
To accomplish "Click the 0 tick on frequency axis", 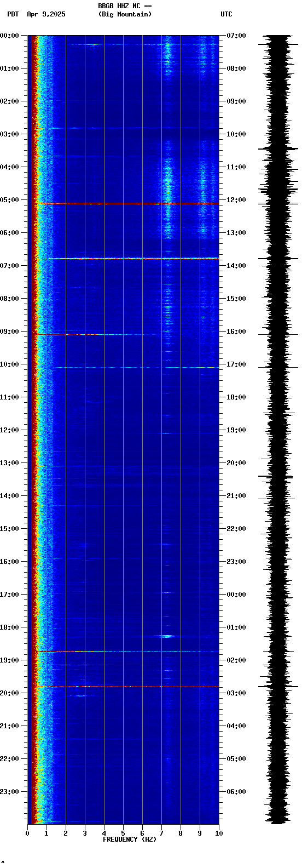I will tap(27, 833).
